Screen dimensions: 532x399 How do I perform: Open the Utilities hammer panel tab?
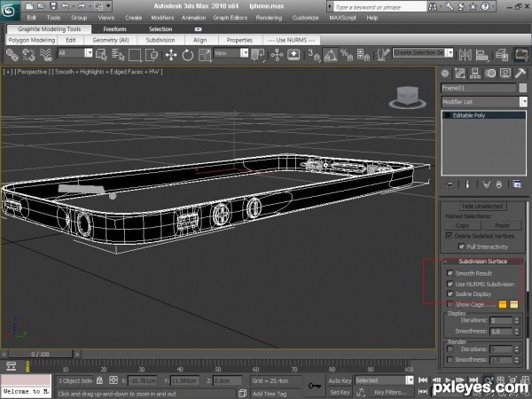coord(520,74)
